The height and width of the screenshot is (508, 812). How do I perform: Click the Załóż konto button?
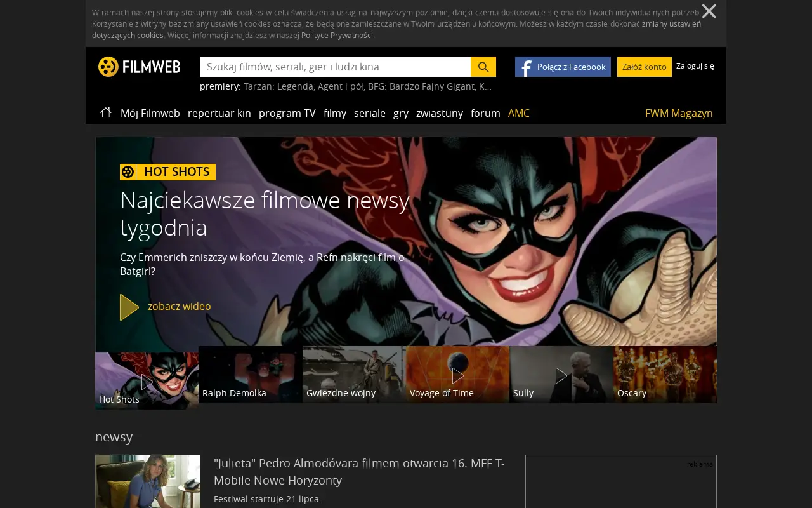tap(645, 67)
